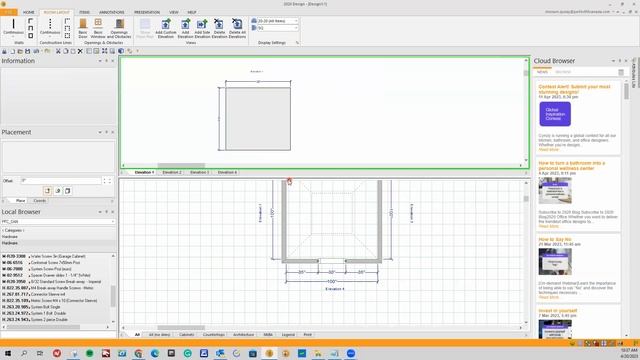Open the ITEMS ribbon tab

(84, 12)
